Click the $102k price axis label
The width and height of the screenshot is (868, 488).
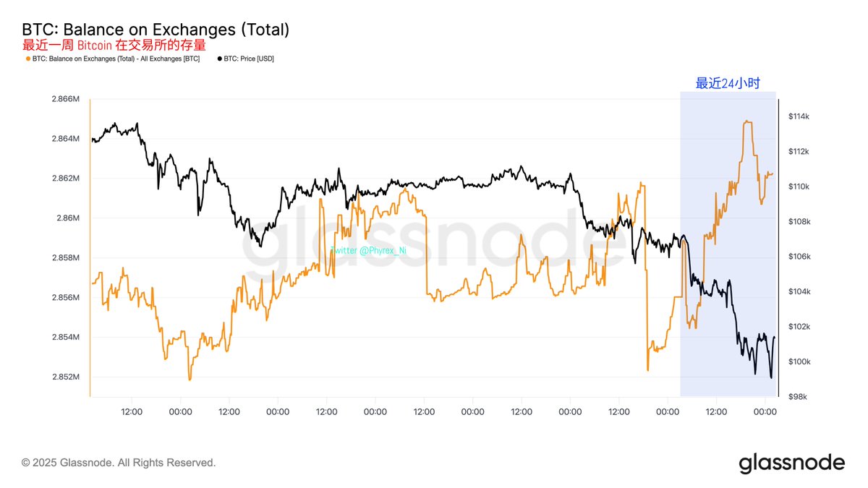coord(797,327)
